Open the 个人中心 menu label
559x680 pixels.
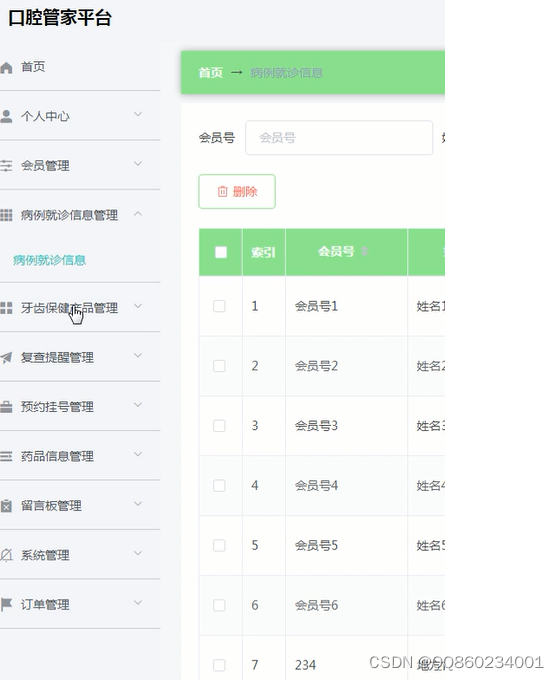(x=45, y=116)
